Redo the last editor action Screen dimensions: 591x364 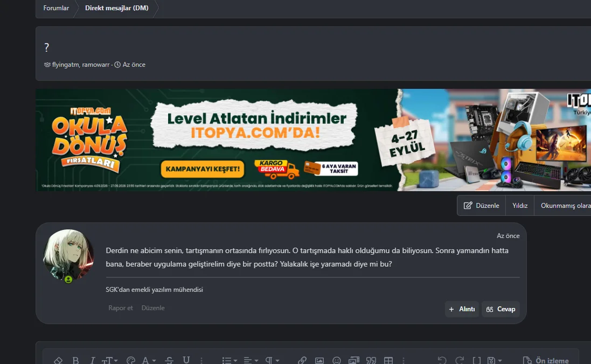point(460,361)
